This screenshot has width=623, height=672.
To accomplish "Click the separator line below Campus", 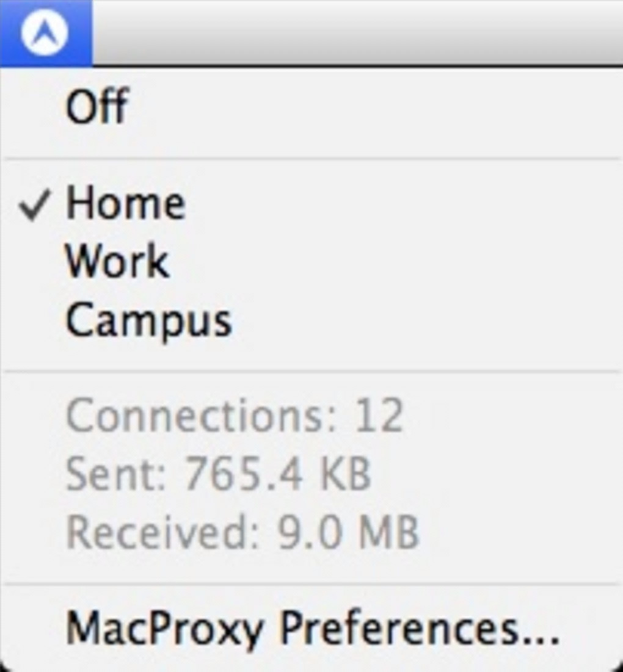I will click(311, 370).
